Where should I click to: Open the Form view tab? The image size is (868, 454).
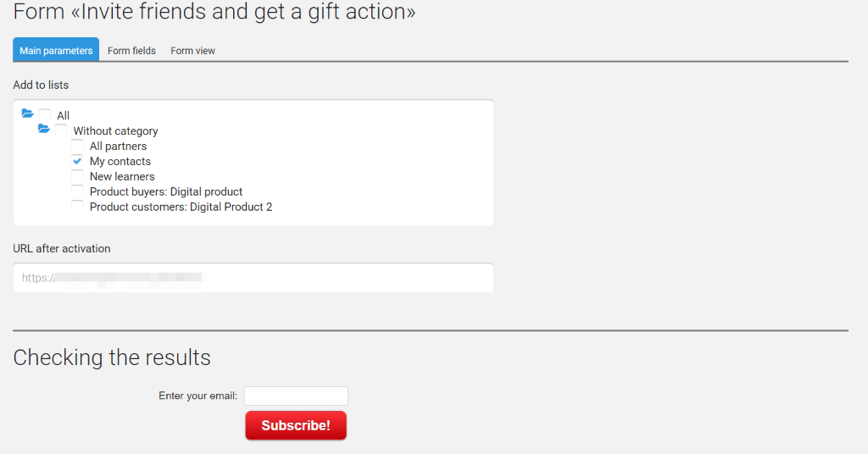[192, 50]
